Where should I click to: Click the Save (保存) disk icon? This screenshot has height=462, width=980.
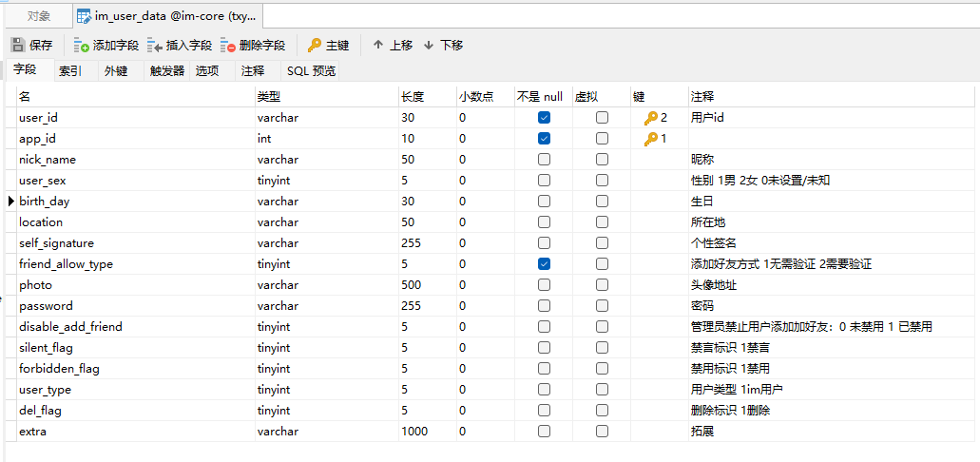click(17, 45)
